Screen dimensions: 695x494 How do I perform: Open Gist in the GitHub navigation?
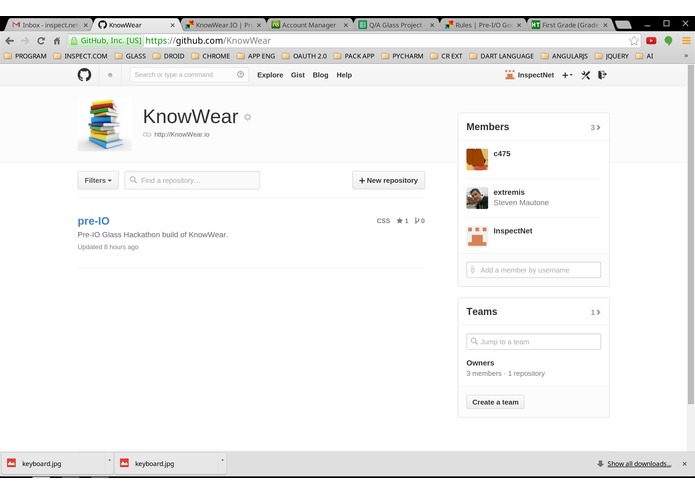click(297, 75)
